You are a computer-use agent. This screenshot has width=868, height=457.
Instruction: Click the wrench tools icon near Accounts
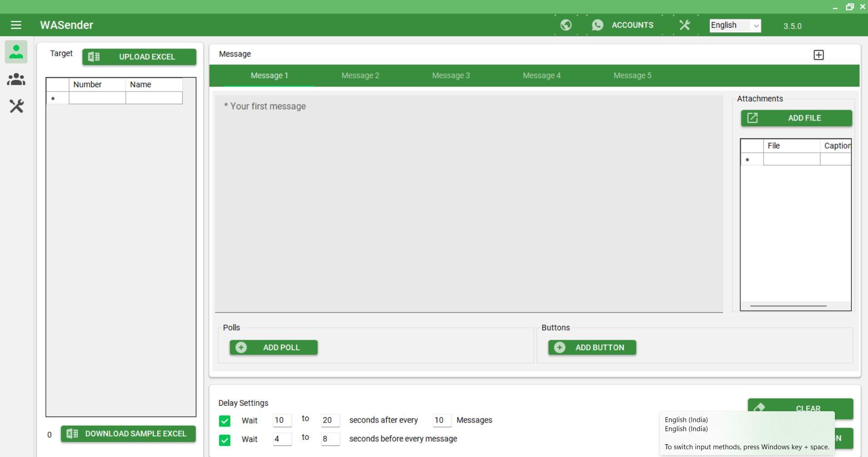(x=684, y=25)
